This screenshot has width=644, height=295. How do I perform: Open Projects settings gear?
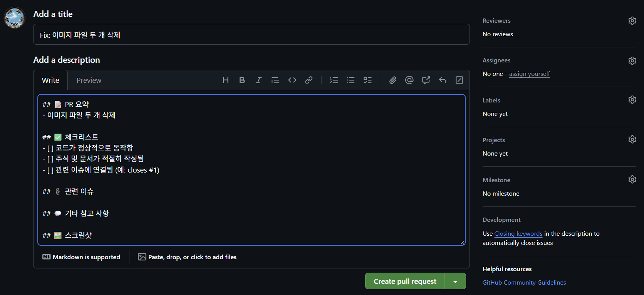pos(632,139)
